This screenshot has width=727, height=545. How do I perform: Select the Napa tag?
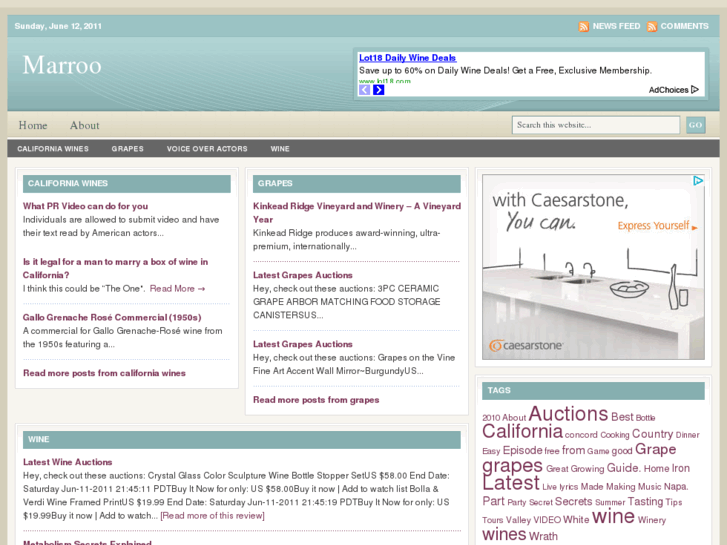(x=676, y=487)
